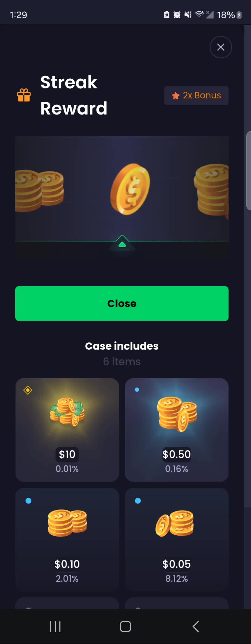This screenshot has width=251, height=644.
Task: Tap the spinning gold coin in center
Action: pyautogui.click(x=130, y=189)
